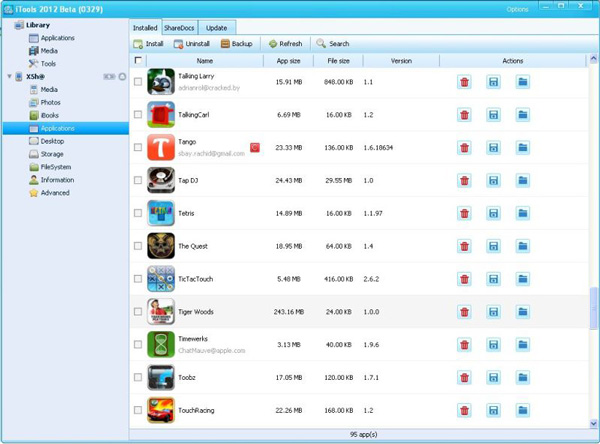
Task: Tick the Tetris checkbox
Action: click(138, 213)
